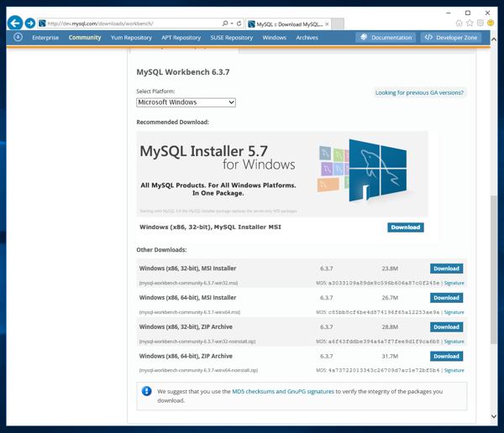Expand the Select Platform dropdown
Screen dimensions: 504x433
tap(186, 102)
